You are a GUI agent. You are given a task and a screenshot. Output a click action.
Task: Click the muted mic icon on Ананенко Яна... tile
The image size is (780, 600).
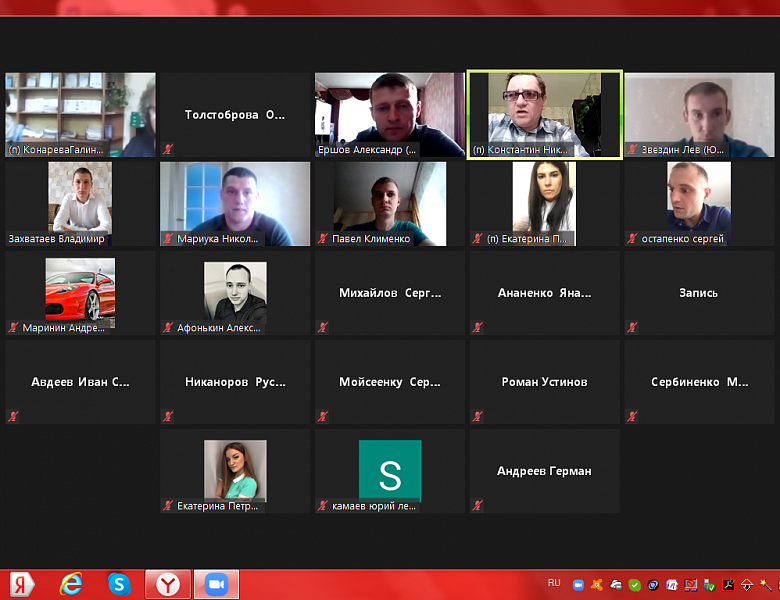pos(478,327)
